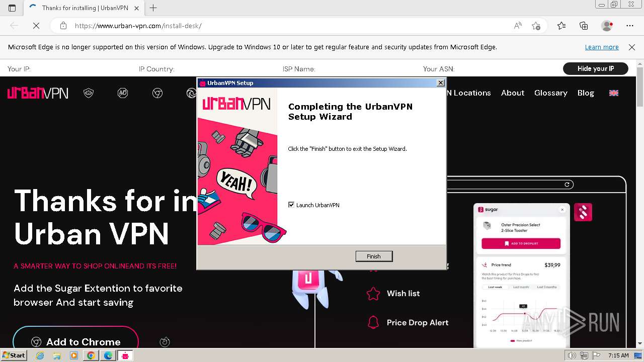Open Windows Media Player from the taskbar
Screen dimensions: 644x362
coord(74,355)
